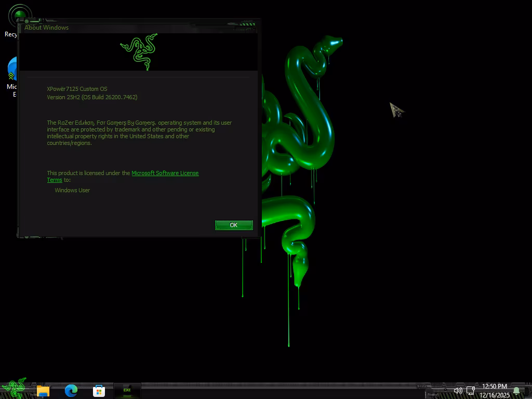
Task: Click the Version 25H2 build text
Action: pos(92,97)
